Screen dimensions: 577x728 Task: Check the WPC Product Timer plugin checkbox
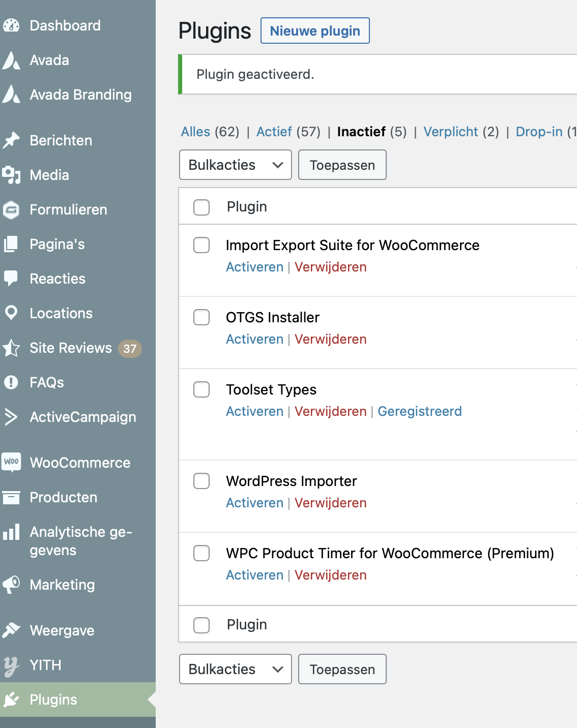pos(201,553)
